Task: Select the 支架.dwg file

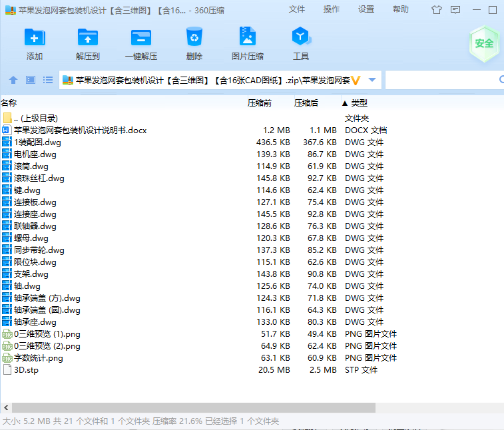Action: 252,274
